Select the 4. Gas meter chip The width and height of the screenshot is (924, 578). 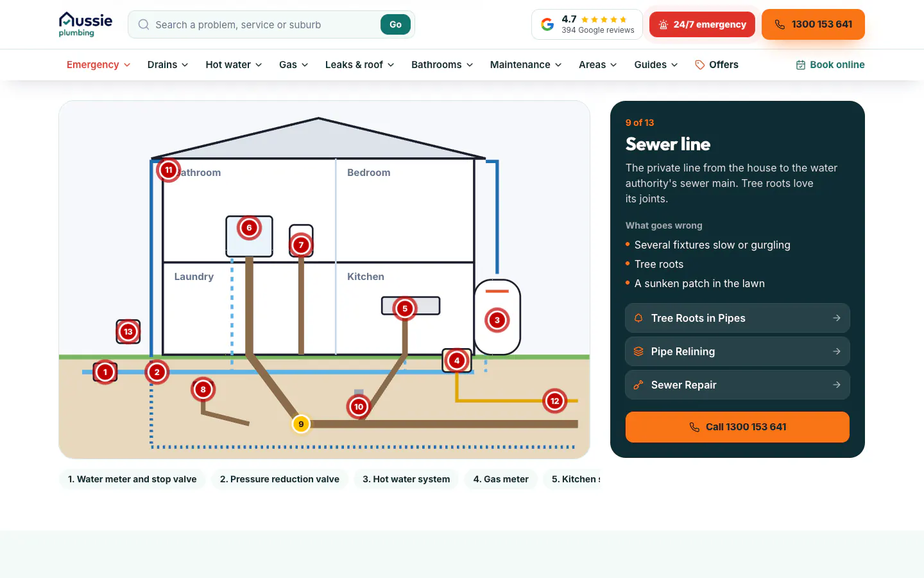501,479
